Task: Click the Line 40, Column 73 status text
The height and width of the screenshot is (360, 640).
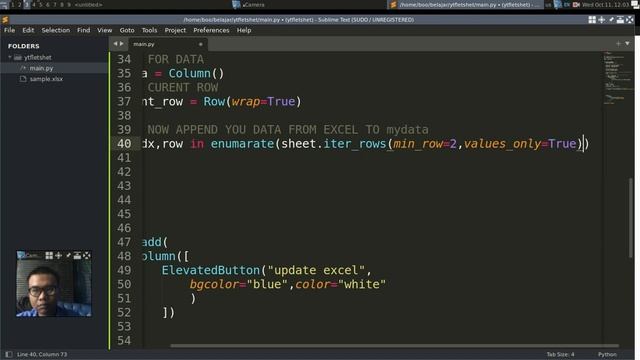Action: coord(42,354)
